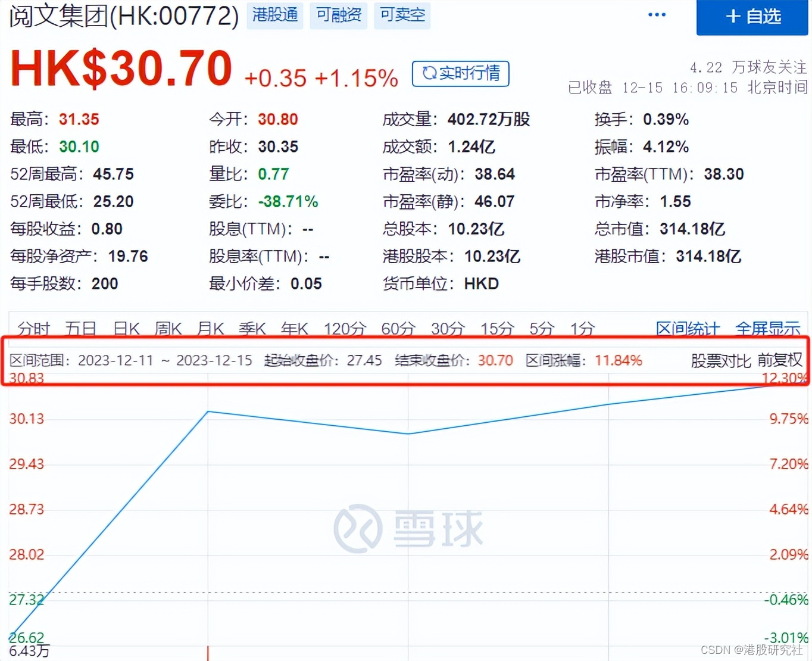812x661 pixels.
Task: Click the 股票对比 comparison option
Action: pyautogui.click(x=721, y=360)
